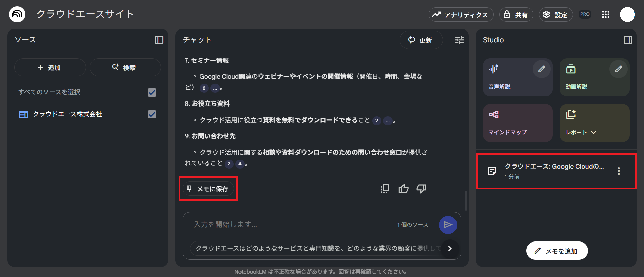Open the saved note's more options menu
The height and width of the screenshot is (277, 644).
pyautogui.click(x=619, y=171)
